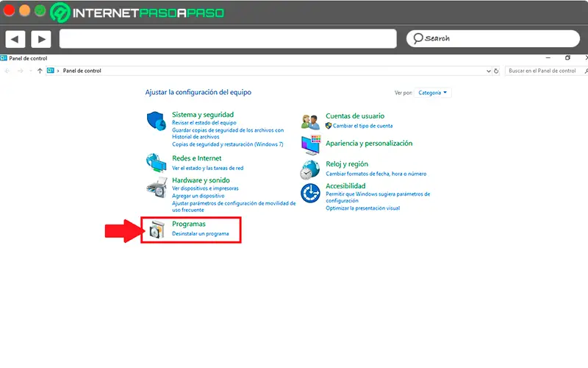Click the Redes e Internet globe icon

[156, 163]
